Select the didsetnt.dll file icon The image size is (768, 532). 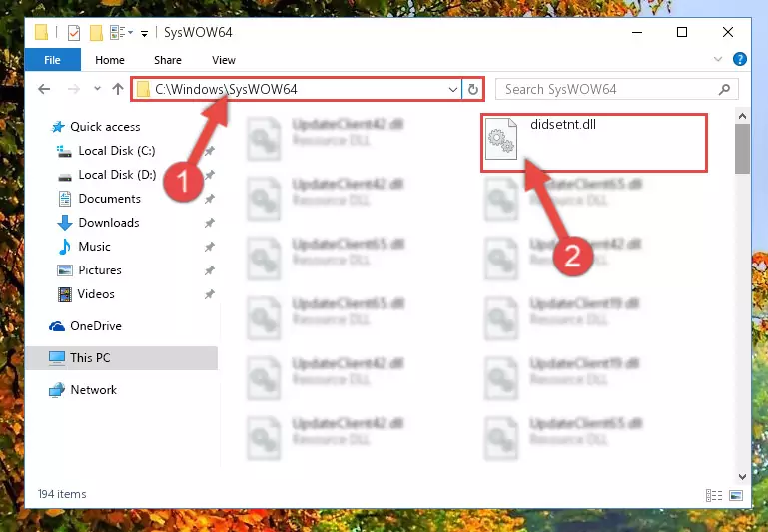point(500,139)
